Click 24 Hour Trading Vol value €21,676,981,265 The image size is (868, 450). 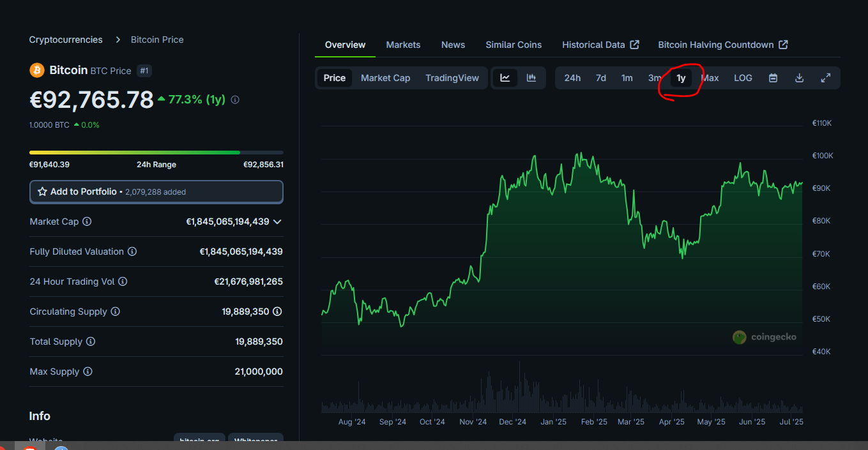(248, 281)
